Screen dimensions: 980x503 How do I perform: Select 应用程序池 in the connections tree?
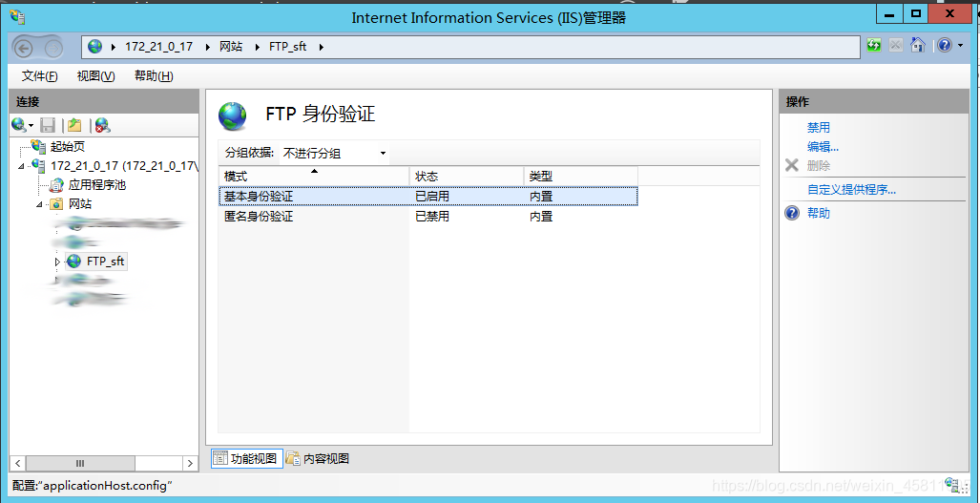[x=97, y=185]
